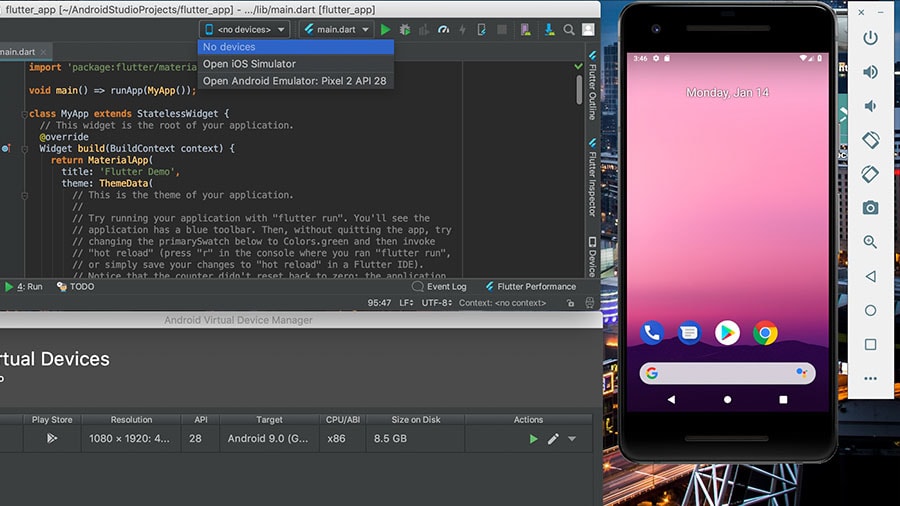Click the emulator Zoom magnifier button

coord(870,242)
